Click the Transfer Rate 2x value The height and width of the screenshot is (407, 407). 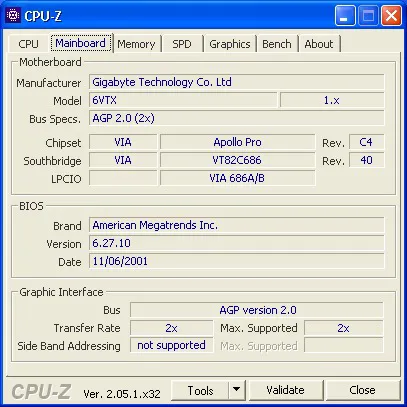click(x=171, y=328)
